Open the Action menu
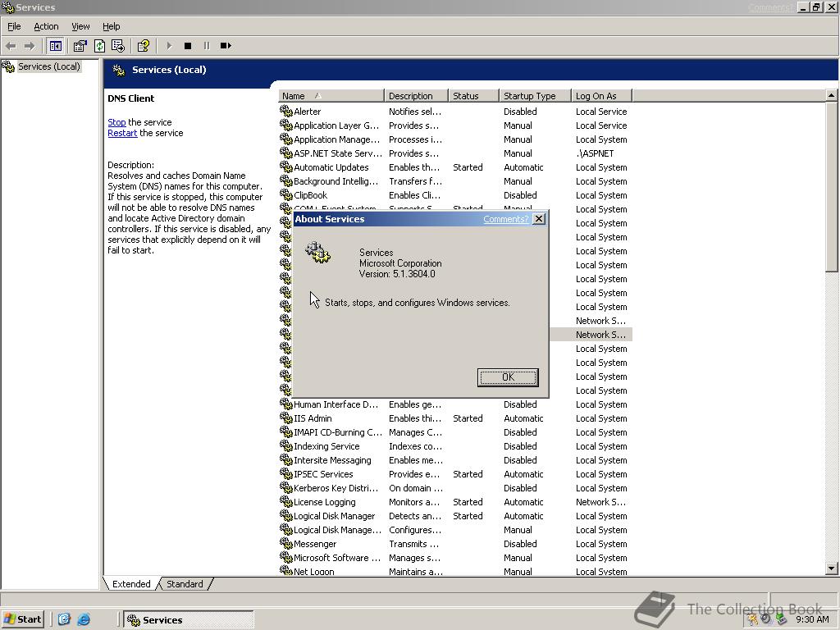 tap(46, 26)
